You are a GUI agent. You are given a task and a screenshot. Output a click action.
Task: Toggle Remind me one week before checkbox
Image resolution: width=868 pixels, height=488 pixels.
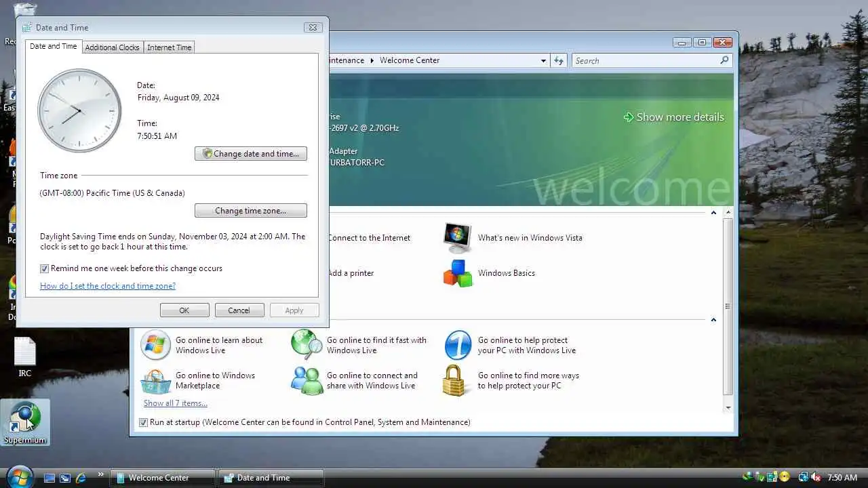coord(45,268)
